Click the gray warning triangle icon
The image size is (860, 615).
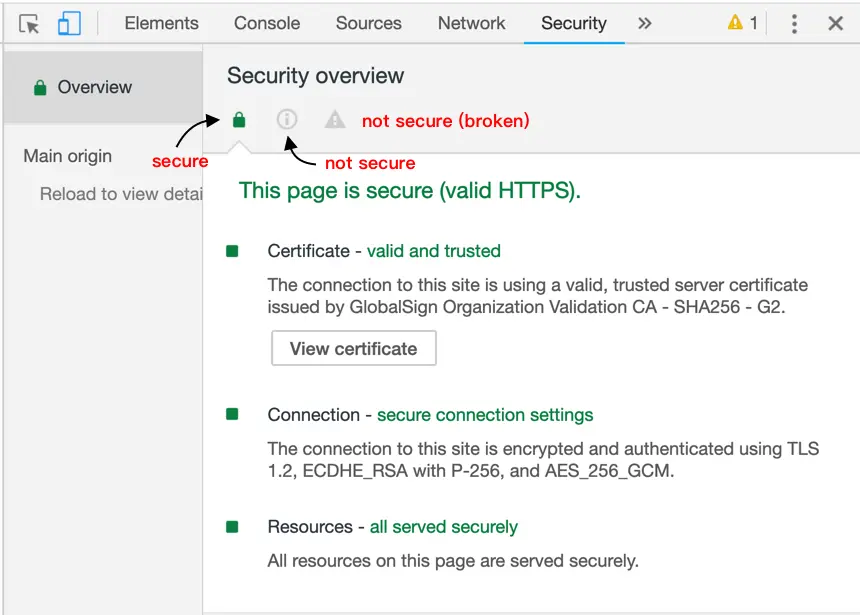335,120
